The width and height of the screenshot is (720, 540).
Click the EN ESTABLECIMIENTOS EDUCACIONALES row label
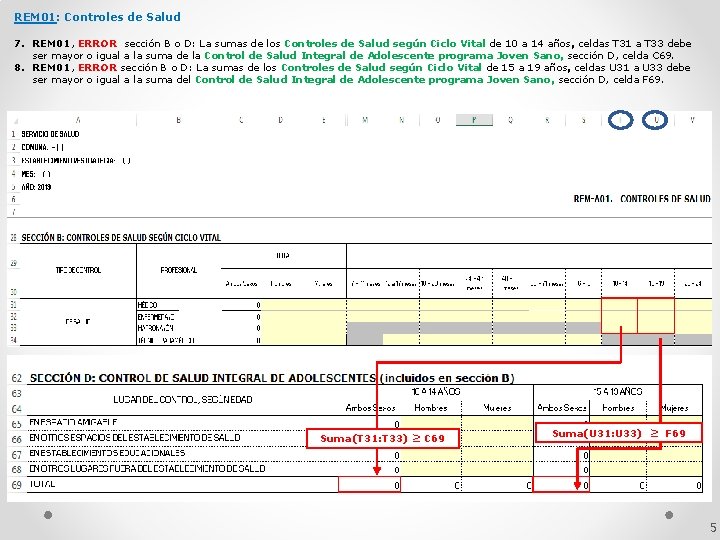pyautogui.click(x=107, y=453)
